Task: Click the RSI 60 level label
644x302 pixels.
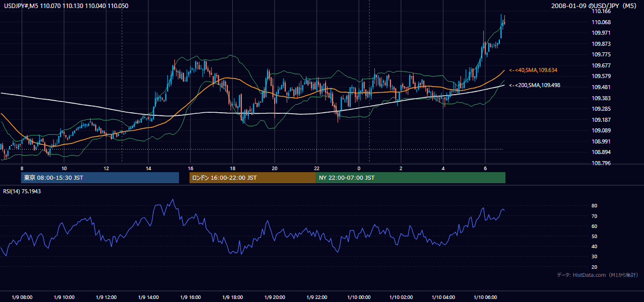Action: pyautogui.click(x=595, y=226)
